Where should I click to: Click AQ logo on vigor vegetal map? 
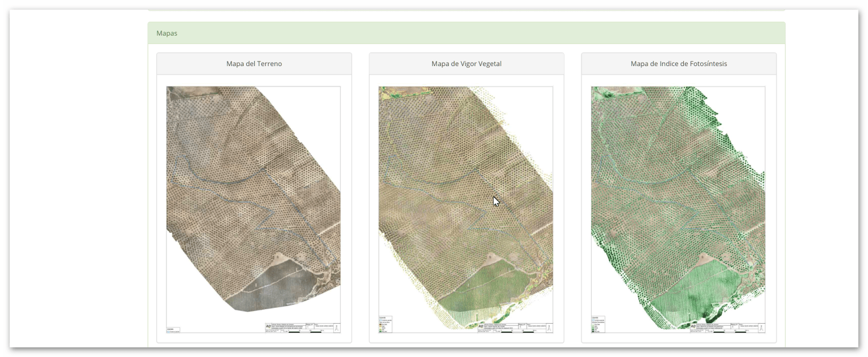click(481, 326)
